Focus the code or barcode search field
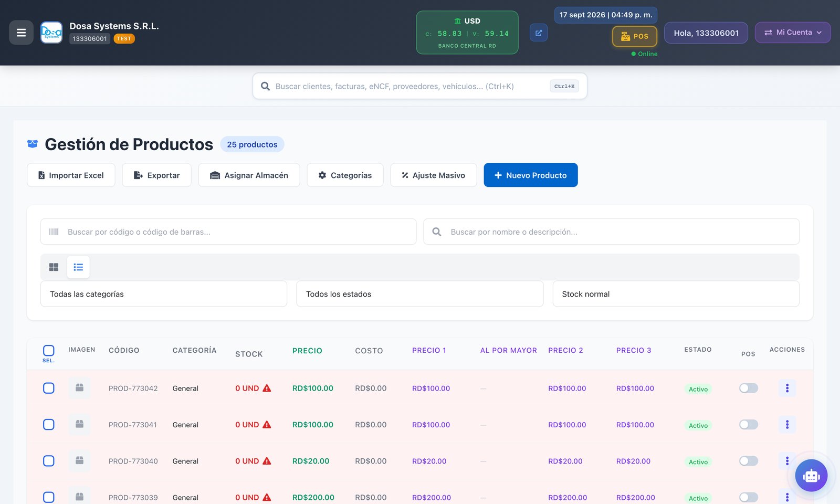Viewport: 840px width, 504px height. [x=228, y=232]
